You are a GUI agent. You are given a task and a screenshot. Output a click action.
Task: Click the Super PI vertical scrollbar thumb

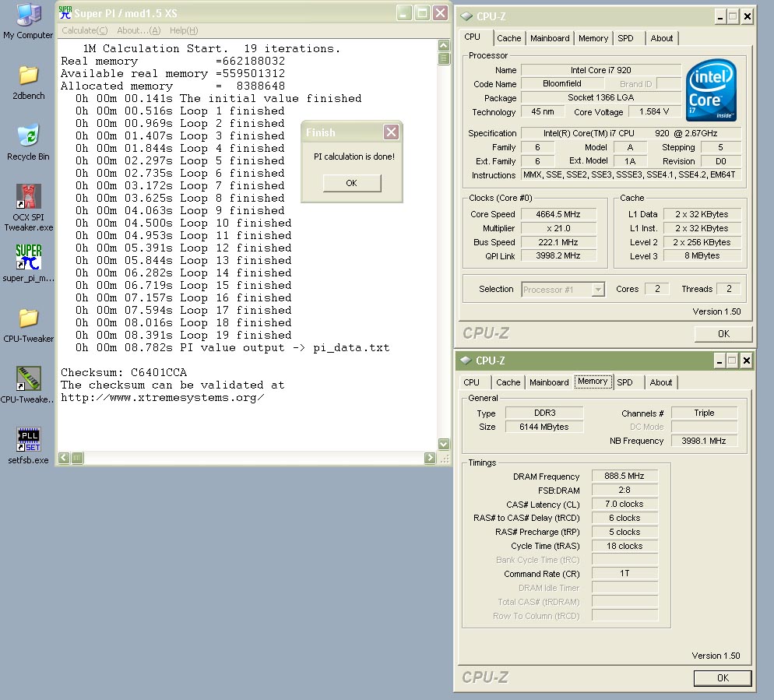(x=444, y=58)
